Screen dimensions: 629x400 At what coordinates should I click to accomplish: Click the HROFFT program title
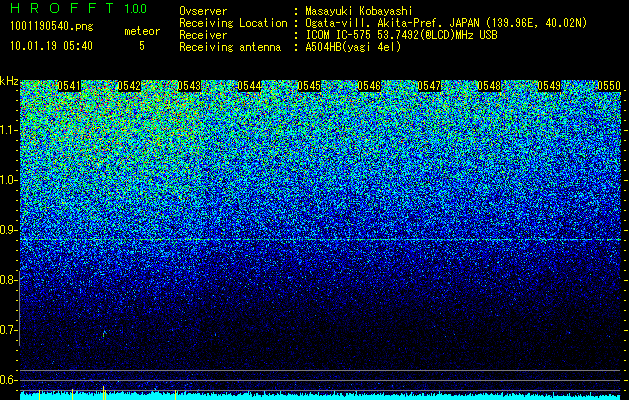pos(63,8)
